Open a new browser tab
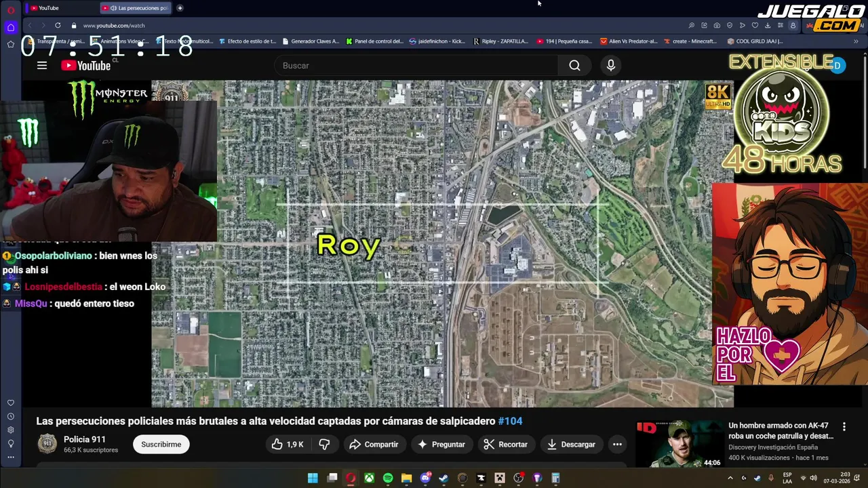 180,8
